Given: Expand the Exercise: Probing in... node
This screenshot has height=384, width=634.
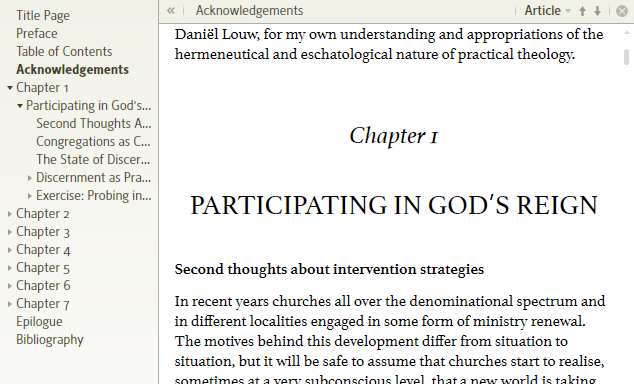Looking at the screenshot, I should coord(30,196).
